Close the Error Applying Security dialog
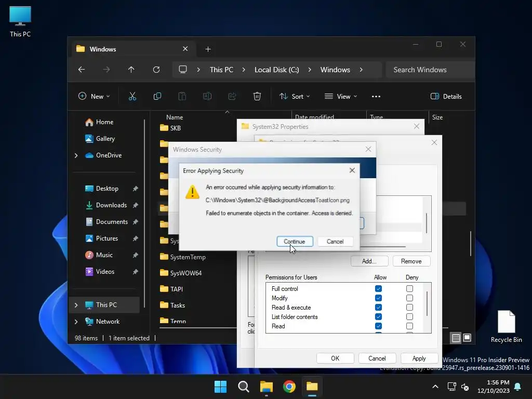The width and height of the screenshot is (532, 399). 352,170
